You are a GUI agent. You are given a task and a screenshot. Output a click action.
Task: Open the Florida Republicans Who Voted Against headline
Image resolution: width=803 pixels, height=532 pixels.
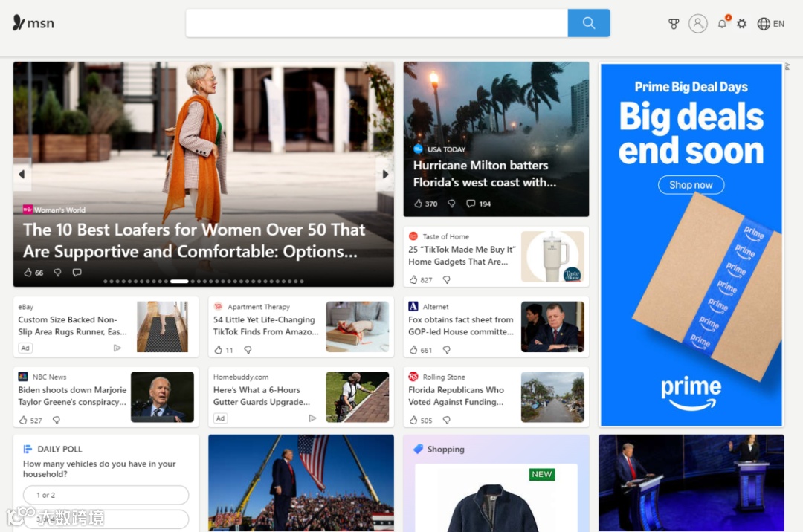click(x=456, y=396)
